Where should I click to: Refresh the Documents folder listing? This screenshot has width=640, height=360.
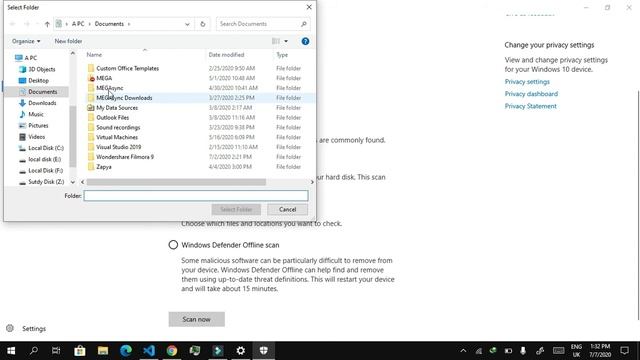[202, 24]
